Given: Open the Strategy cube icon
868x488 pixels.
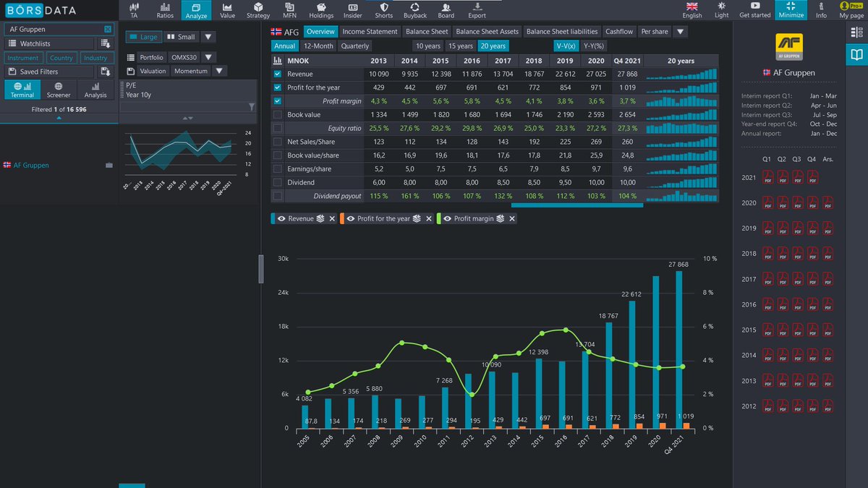Looking at the screenshot, I should [258, 7].
